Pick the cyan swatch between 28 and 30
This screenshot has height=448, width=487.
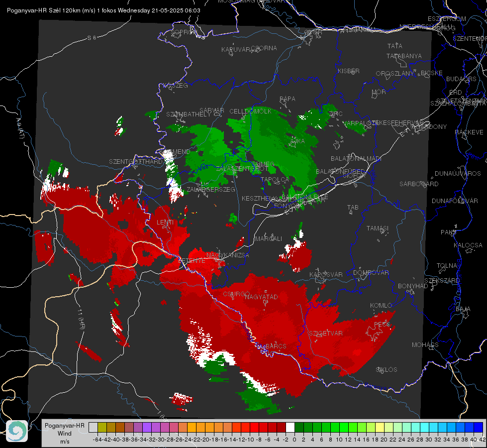(x=424, y=427)
